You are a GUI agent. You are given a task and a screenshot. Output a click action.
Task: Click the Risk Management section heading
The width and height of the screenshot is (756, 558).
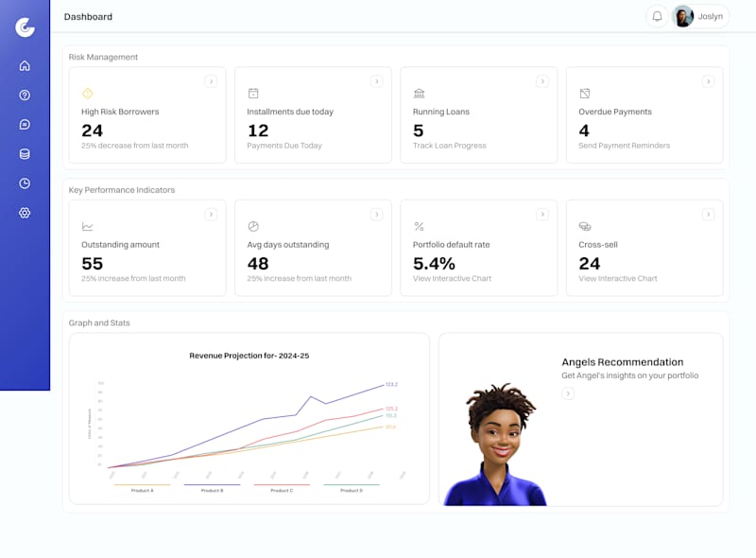pos(103,57)
